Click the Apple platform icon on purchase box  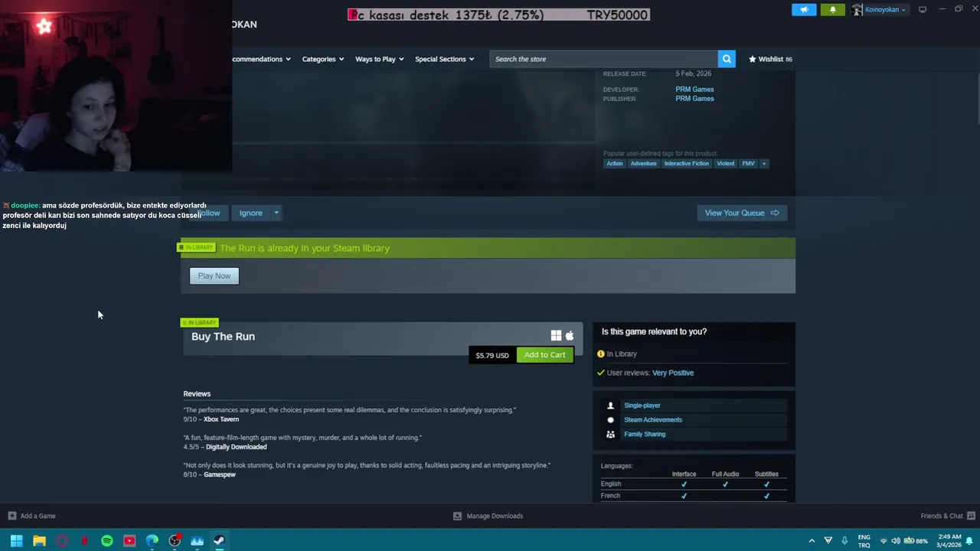pos(570,336)
